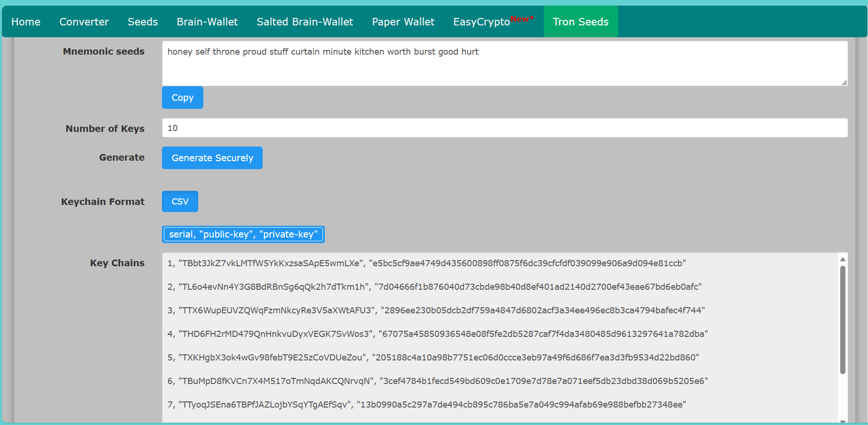
Task: Choose the CSV keychain format
Action: (180, 201)
